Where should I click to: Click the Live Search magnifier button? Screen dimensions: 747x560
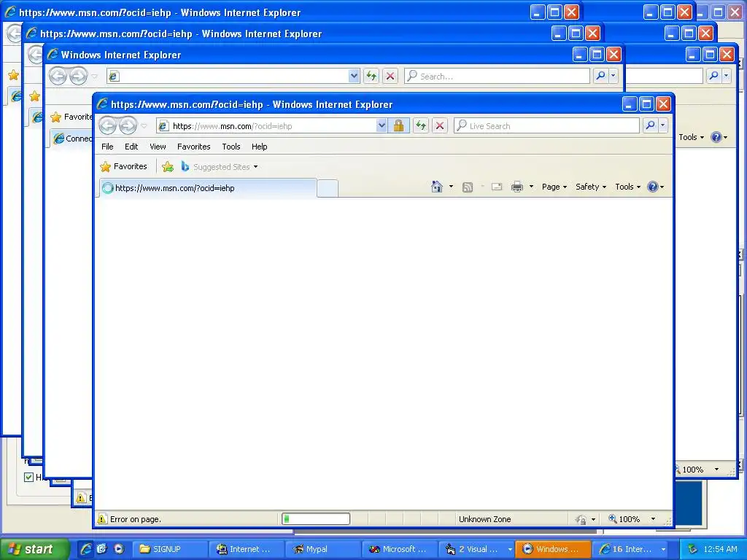650,125
